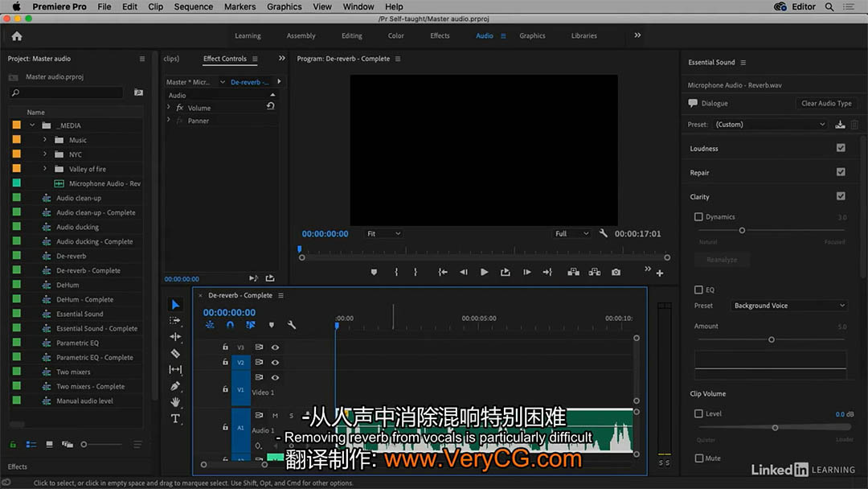Open the De-reverb sequence in Project list
Image resolution: width=868 pixels, height=489 pixels.
(x=72, y=256)
